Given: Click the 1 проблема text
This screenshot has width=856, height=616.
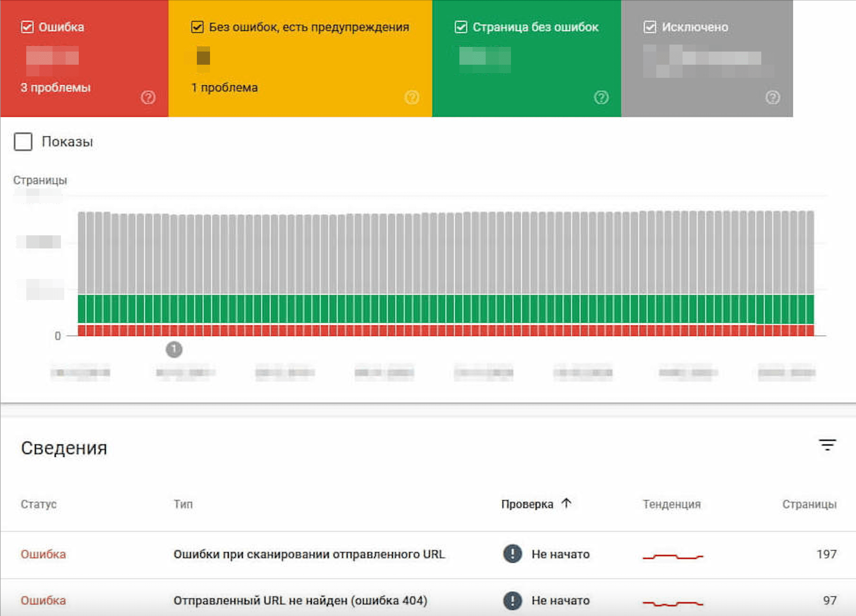Looking at the screenshot, I should pos(225,88).
